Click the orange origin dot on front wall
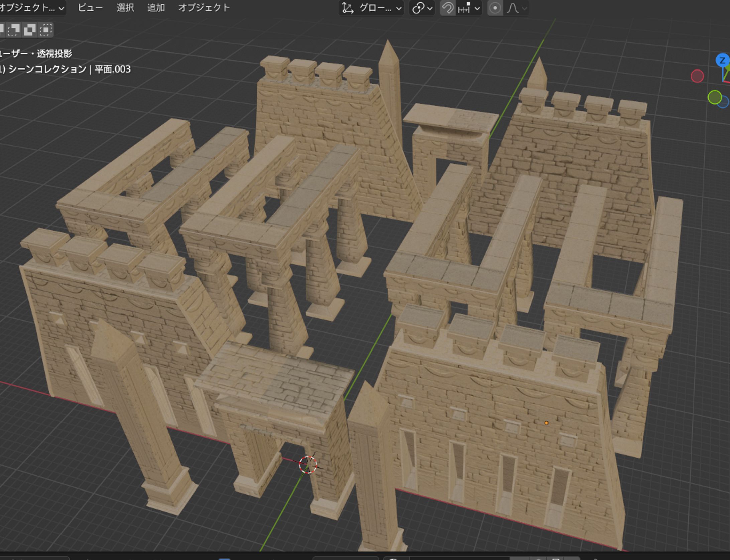The height and width of the screenshot is (560, 730). (546, 423)
